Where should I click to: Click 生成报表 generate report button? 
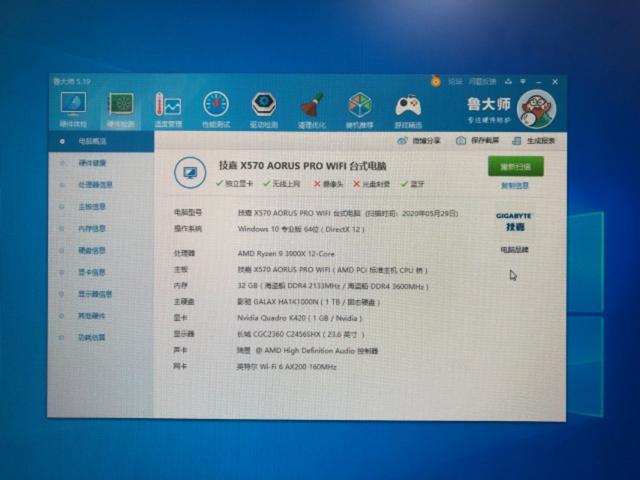(x=534, y=142)
